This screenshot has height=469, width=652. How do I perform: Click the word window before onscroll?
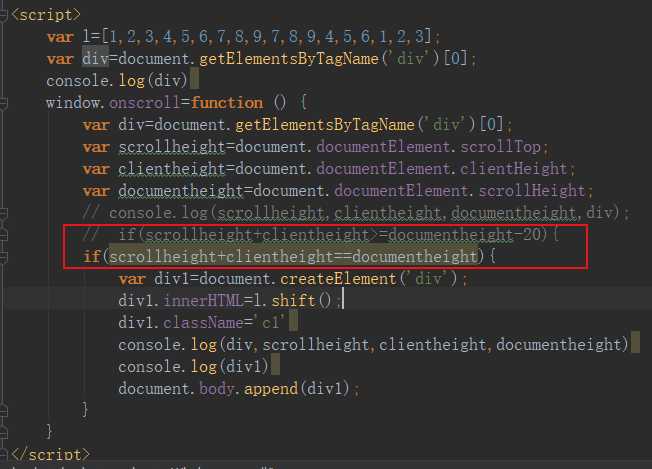tap(73, 103)
